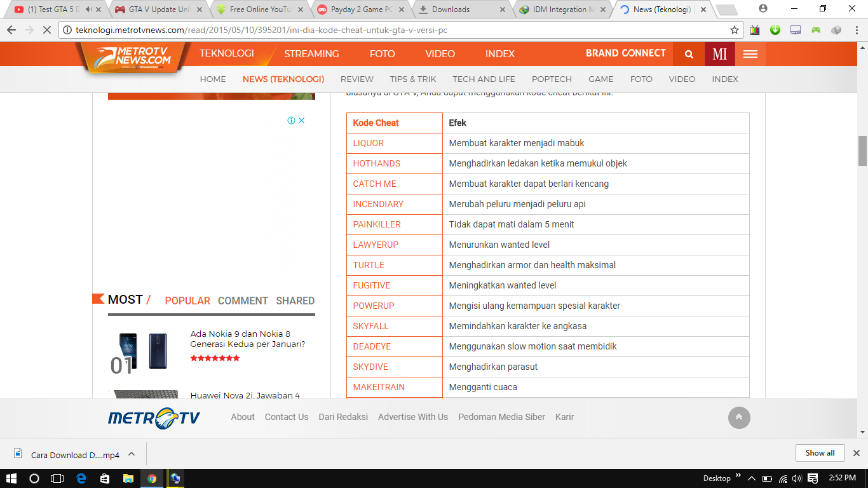Click Pedoman Media Siber footer link

502,417
